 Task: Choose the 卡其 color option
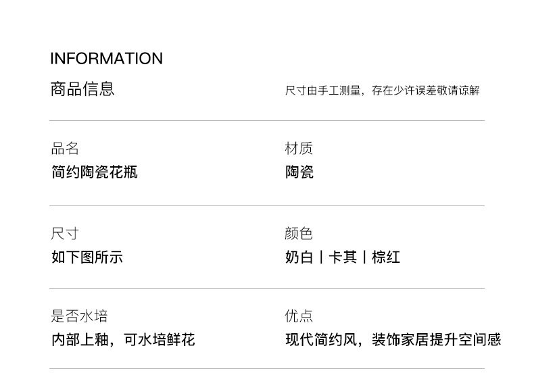(342, 258)
